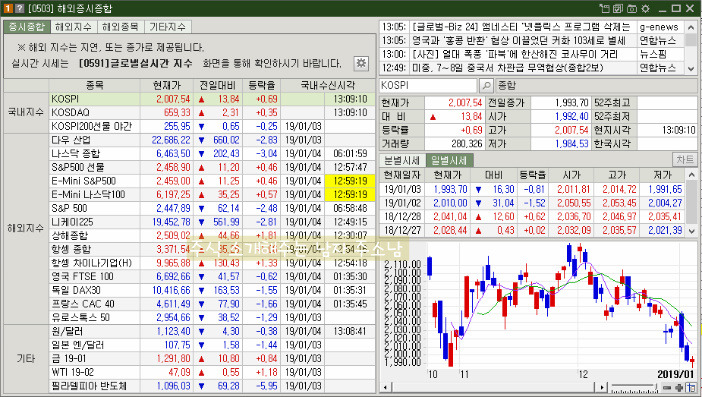This screenshot has height=397, width=702.
Task: Select the 유로스톡스 50 row
Action: tap(212, 317)
